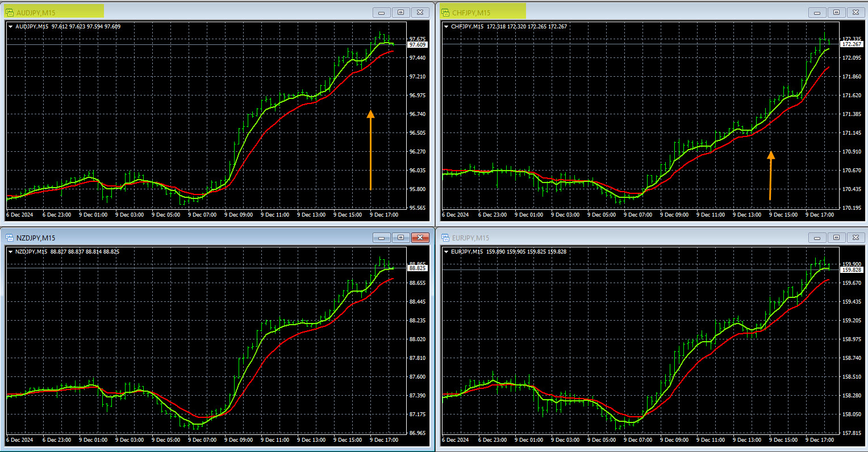Image resolution: width=868 pixels, height=452 pixels.
Task: Minimize the EURJPY chart window
Action: (x=817, y=238)
